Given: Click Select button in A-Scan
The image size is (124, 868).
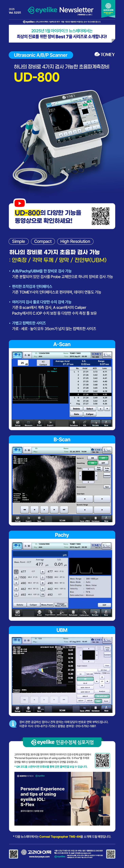Looking at the screenshot, I should [x=90, y=409].
